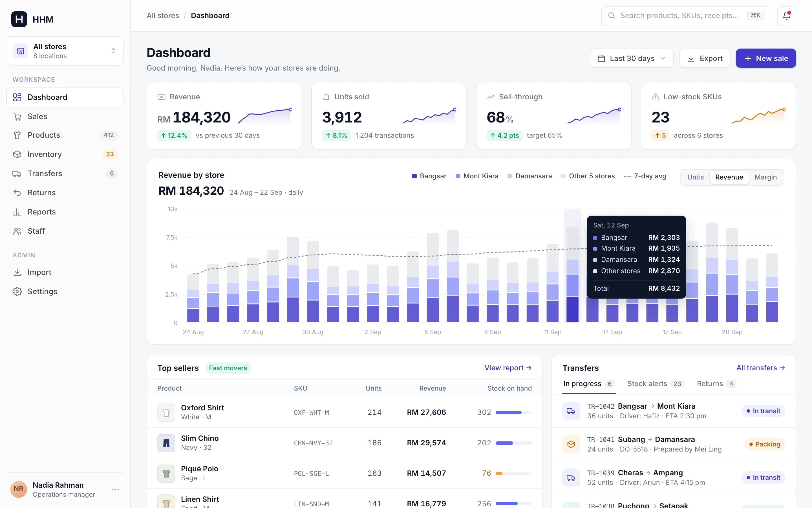The height and width of the screenshot is (508, 812).
Task: Open the Reports page
Action: (x=65, y=212)
